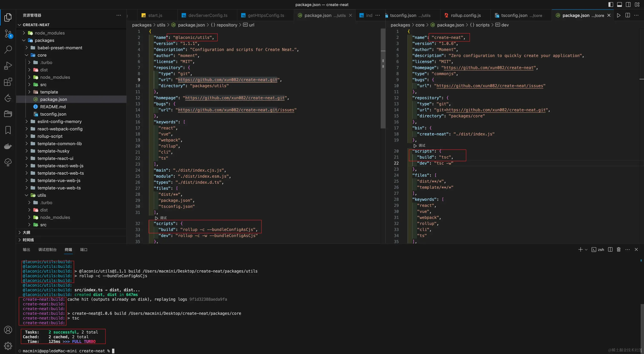Expand the 大纲 outline section
Viewport: 644px width, 354px height.
click(x=20, y=232)
